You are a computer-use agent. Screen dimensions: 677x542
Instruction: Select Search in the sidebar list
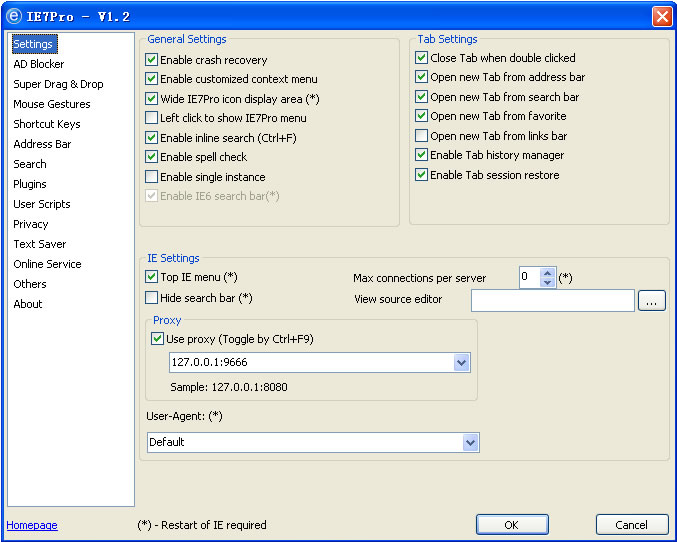[30, 164]
